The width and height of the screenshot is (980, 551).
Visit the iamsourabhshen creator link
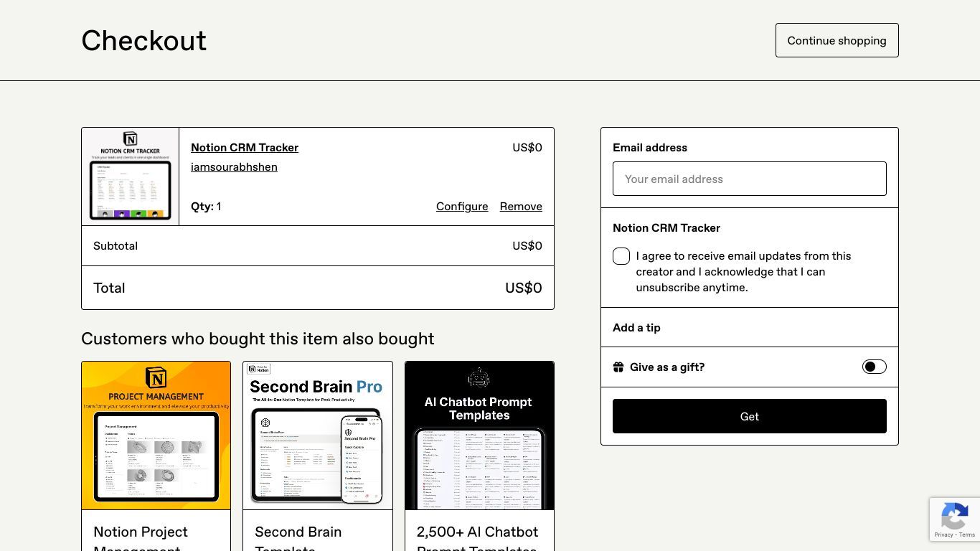point(234,167)
